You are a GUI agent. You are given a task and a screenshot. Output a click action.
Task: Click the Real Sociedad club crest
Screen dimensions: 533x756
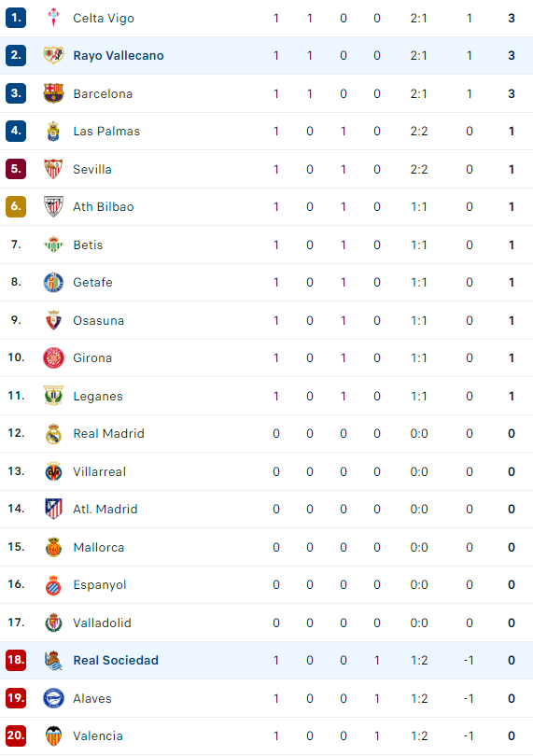tap(53, 660)
